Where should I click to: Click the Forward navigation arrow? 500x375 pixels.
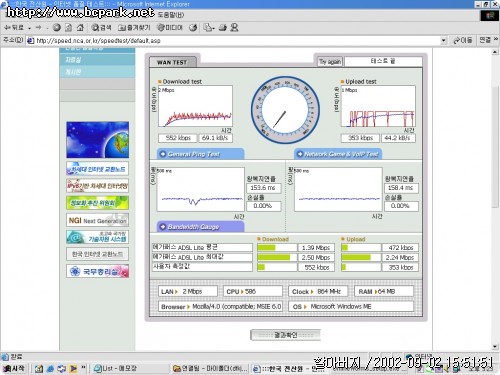tap(38, 28)
